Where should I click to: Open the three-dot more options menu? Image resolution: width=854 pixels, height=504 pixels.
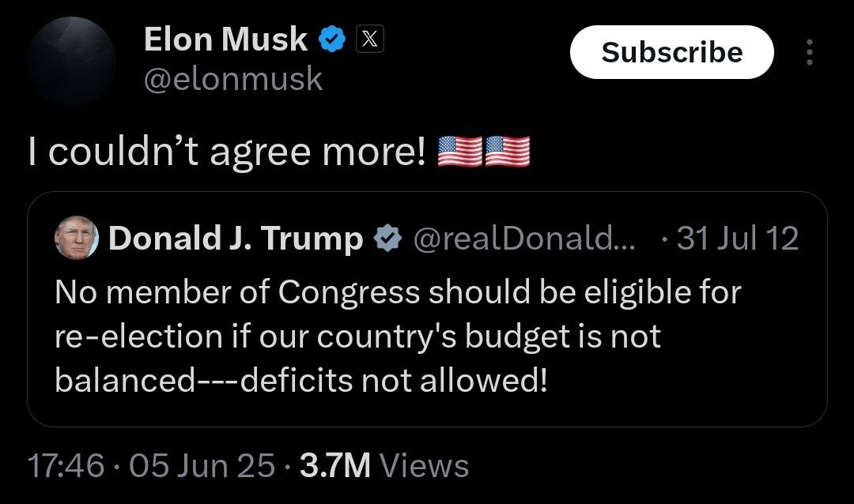coord(808,52)
